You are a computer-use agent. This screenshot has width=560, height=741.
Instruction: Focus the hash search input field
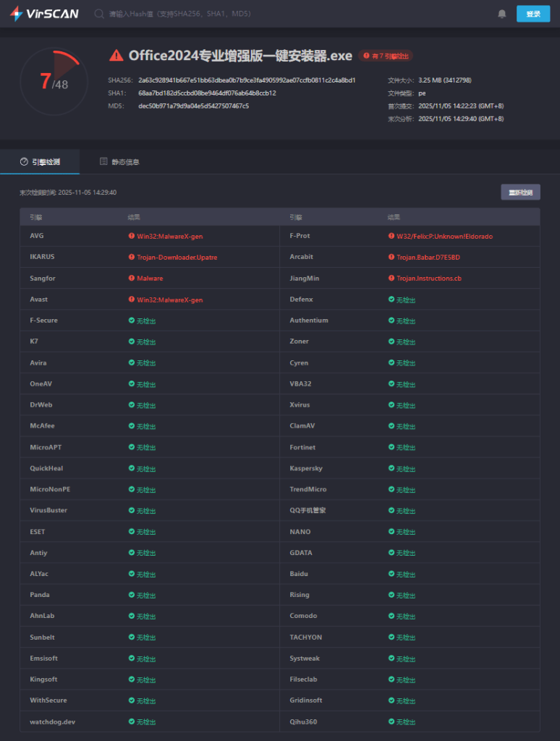tap(217, 14)
